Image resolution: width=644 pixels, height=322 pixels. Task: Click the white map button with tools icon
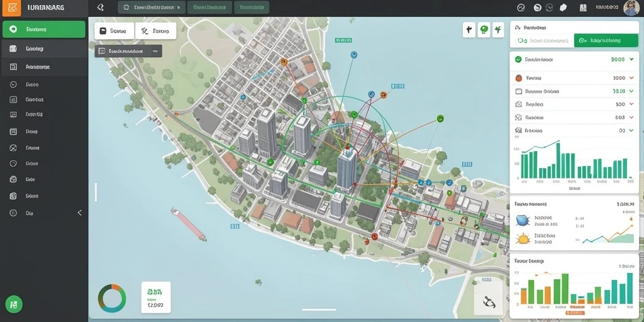click(156, 31)
